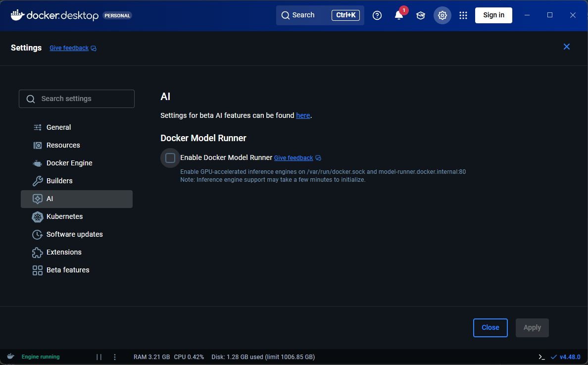The height and width of the screenshot is (365, 588).
Task: Select Kubernetes in the settings sidebar
Action: click(x=64, y=216)
